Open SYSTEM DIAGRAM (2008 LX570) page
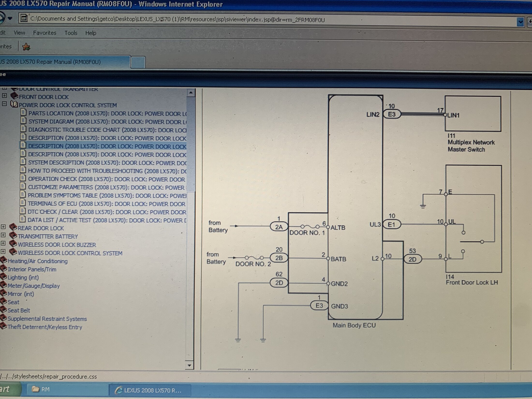This screenshot has width=532, height=399. point(107,122)
